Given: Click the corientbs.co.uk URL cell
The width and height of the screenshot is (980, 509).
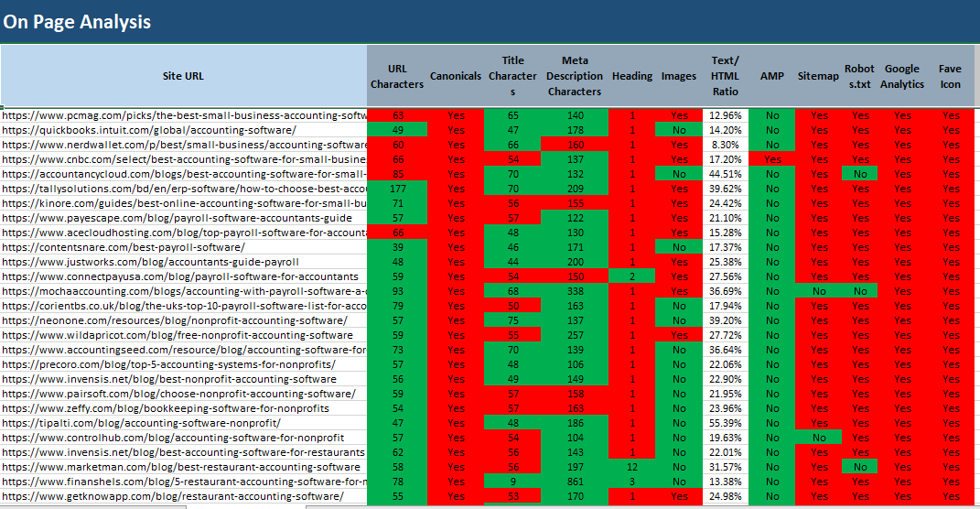Looking at the screenshot, I should (184, 306).
